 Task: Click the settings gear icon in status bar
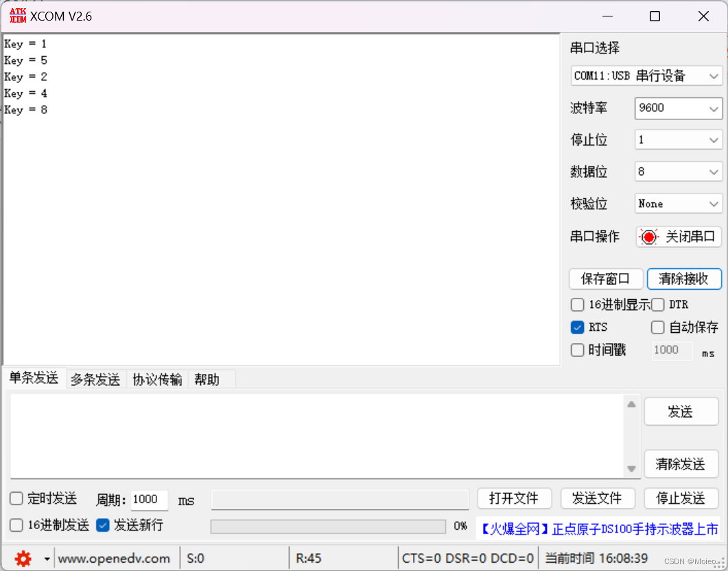tap(23, 558)
